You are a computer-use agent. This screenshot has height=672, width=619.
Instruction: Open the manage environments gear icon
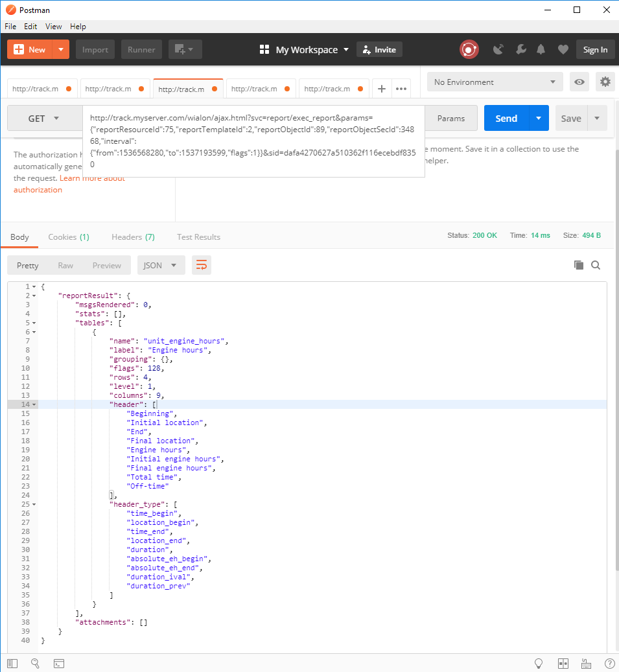click(x=605, y=82)
